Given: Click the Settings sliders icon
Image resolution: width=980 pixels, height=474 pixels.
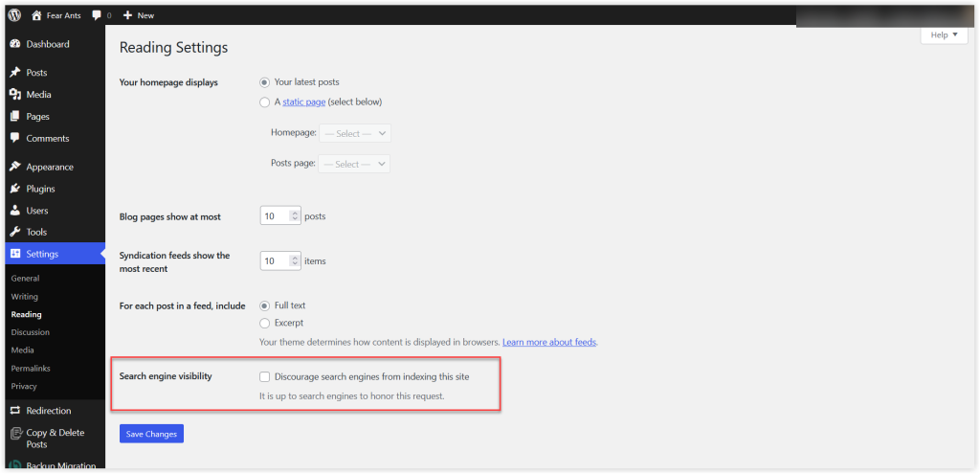Looking at the screenshot, I should click(x=15, y=254).
